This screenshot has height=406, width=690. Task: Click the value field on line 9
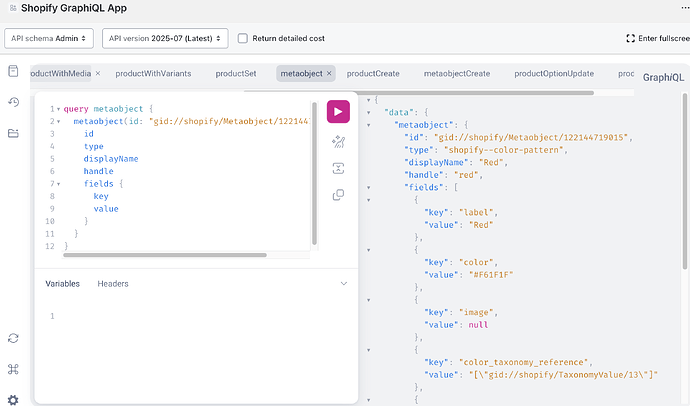tap(106, 209)
